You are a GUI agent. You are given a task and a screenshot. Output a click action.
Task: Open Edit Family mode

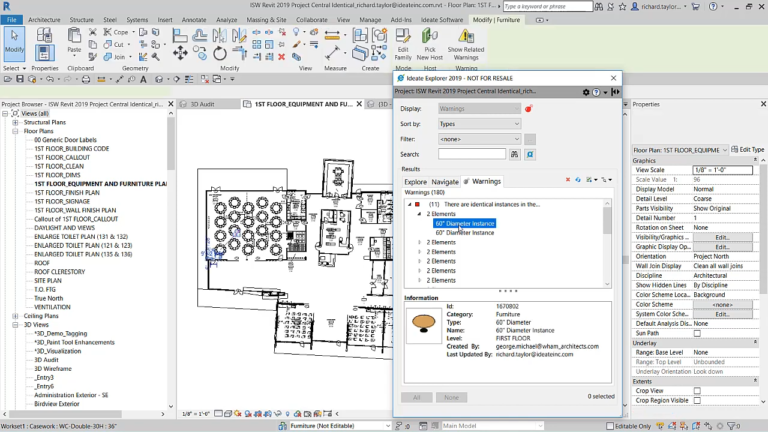tap(403, 44)
